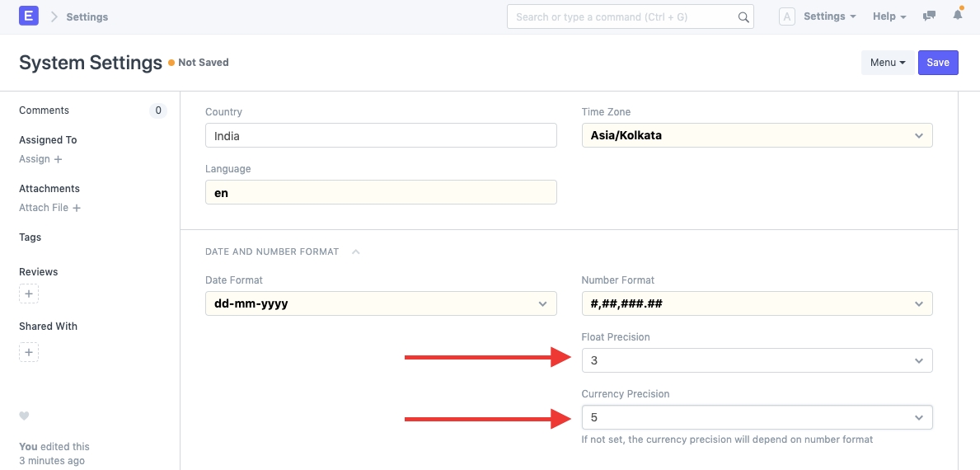
Task: Add a review with plus icon
Action: point(29,294)
